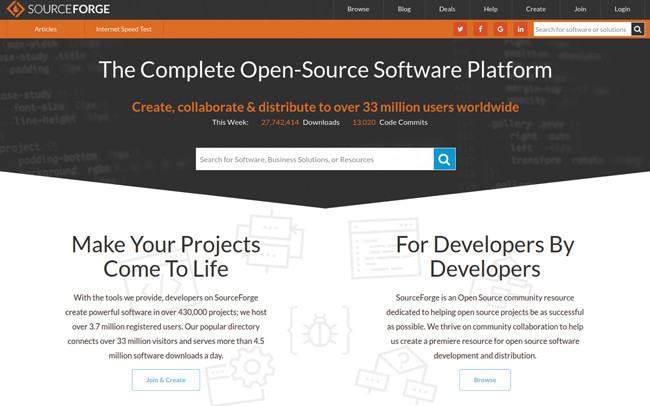Click The Complete Open-Source Software Platform headline
The width and height of the screenshot is (650, 406).
tap(325, 70)
